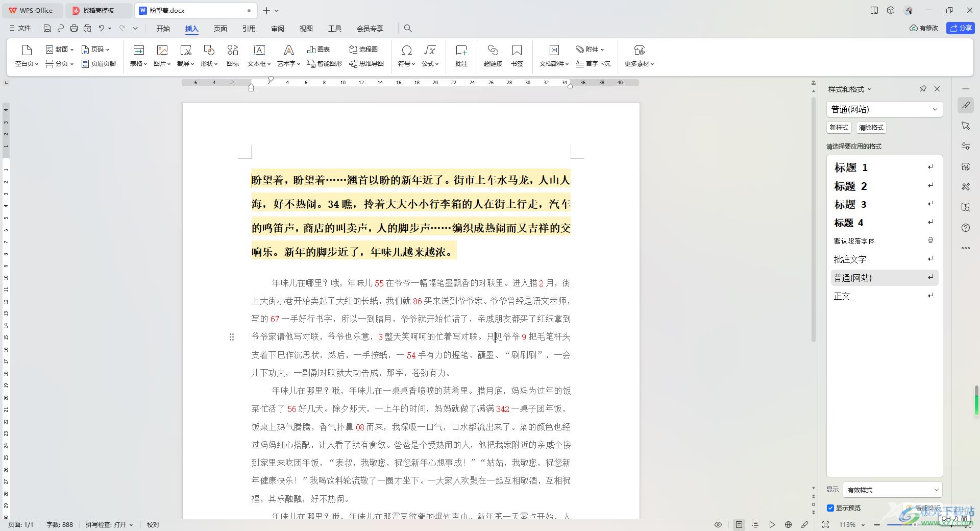The image size is (980, 531).
Task: Click the 有修改 status button
Action: click(x=924, y=28)
